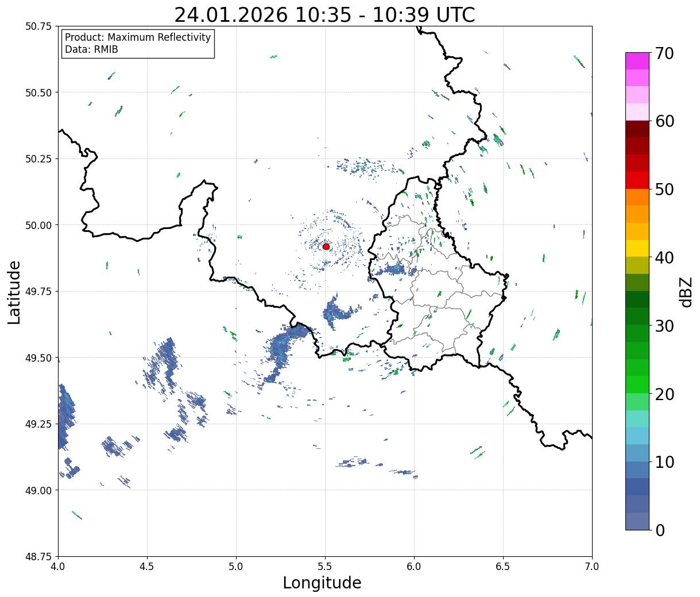Click the dark red colorbar swatch below 60
The height and width of the screenshot is (597, 700).
click(x=637, y=129)
